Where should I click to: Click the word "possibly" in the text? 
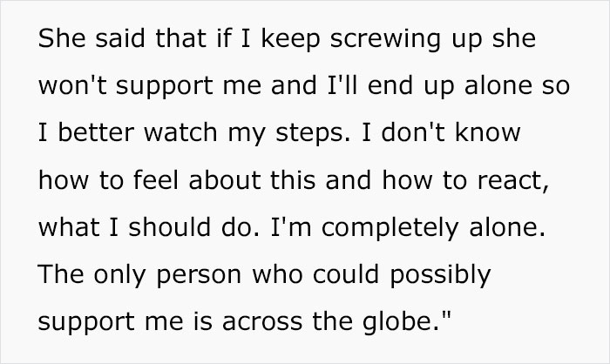(x=440, y=275)
